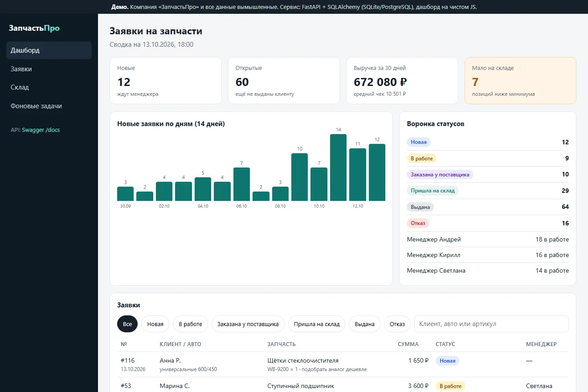This screenshot has height=392, width=588.
Task: Focus the Клиент, авто или артикул search field
Action: pos(491,324)
